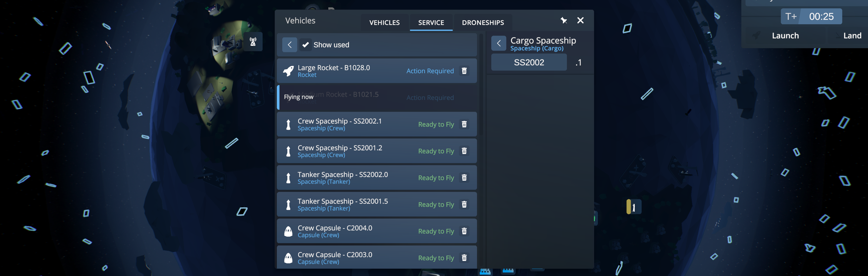868x276 pixels.
Task: Delete Tanker Spaceship SS2001.5
Action: [464, 205]
